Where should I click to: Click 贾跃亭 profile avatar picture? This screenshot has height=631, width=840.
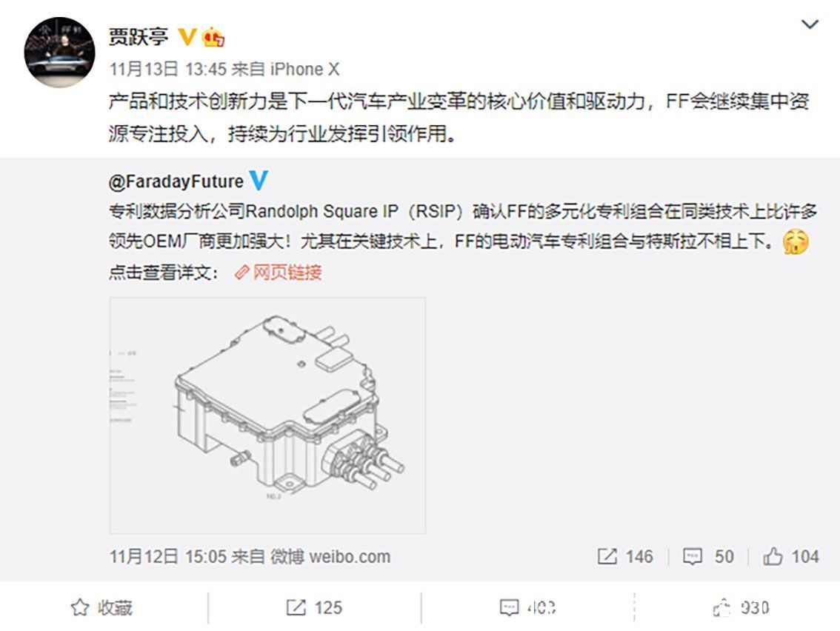pyautogui.click(x=59, y=52)
